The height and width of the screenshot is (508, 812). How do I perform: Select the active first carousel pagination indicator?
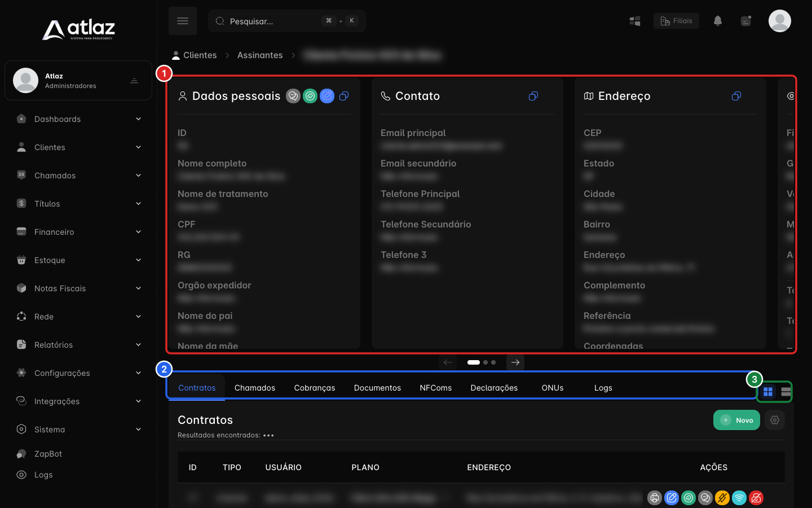click(x=474, y=362)
